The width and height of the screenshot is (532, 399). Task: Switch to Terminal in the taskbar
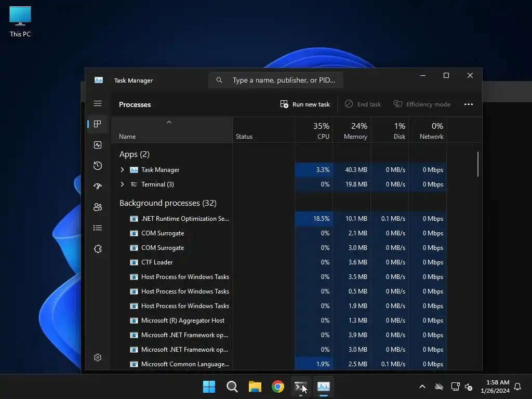[x=301, y=387]
